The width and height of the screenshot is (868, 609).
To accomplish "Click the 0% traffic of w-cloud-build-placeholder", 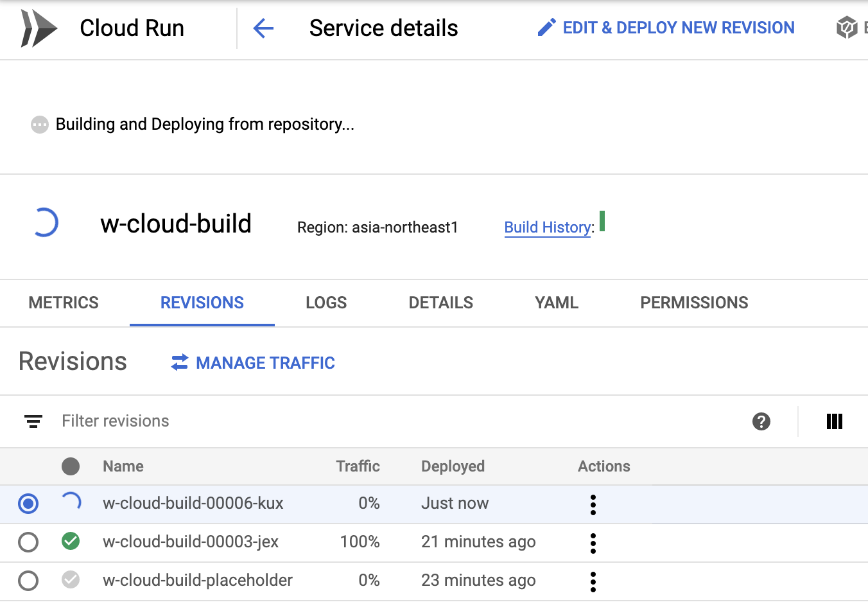I will click(369, 580).
